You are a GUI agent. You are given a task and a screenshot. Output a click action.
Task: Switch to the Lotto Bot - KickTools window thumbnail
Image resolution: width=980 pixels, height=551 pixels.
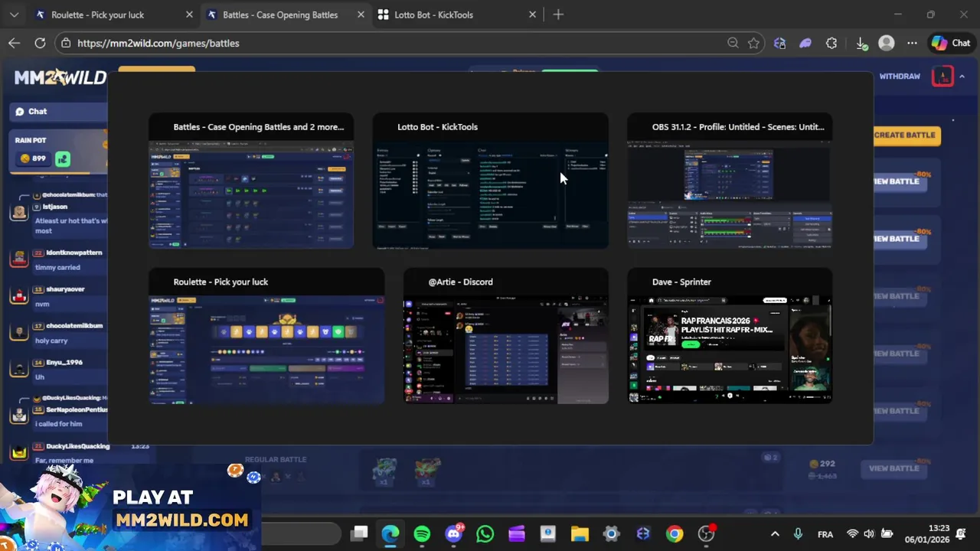click(490, 181)
